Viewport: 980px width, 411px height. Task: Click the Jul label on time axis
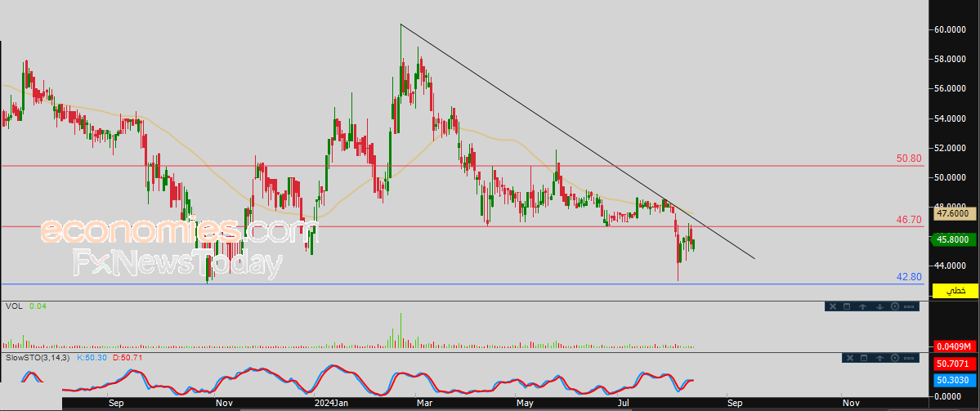click(623, 404)
